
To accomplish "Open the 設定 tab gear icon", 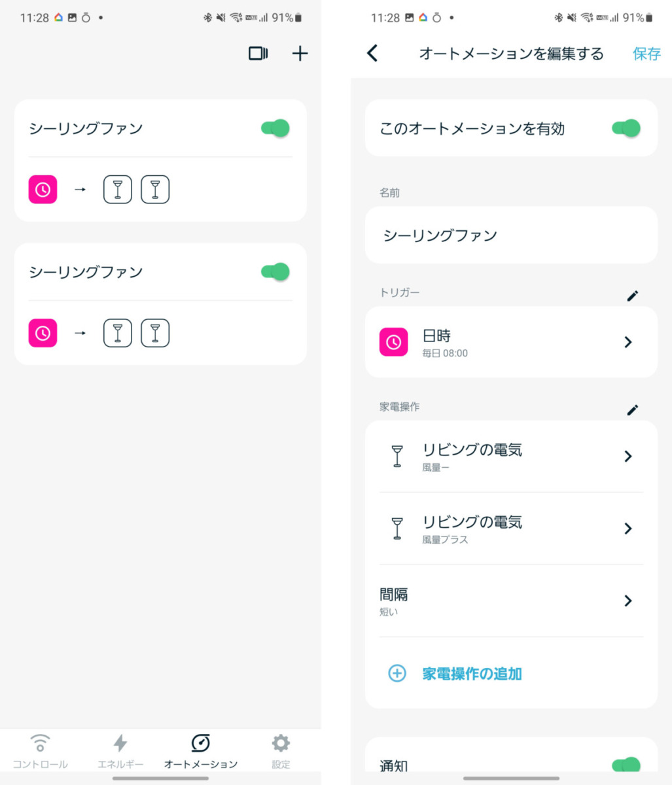I will tap(281, 743).
